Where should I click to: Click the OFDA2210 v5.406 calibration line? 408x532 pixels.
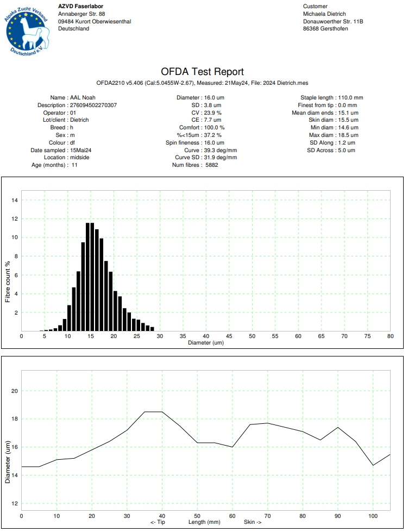coord(203,83)
